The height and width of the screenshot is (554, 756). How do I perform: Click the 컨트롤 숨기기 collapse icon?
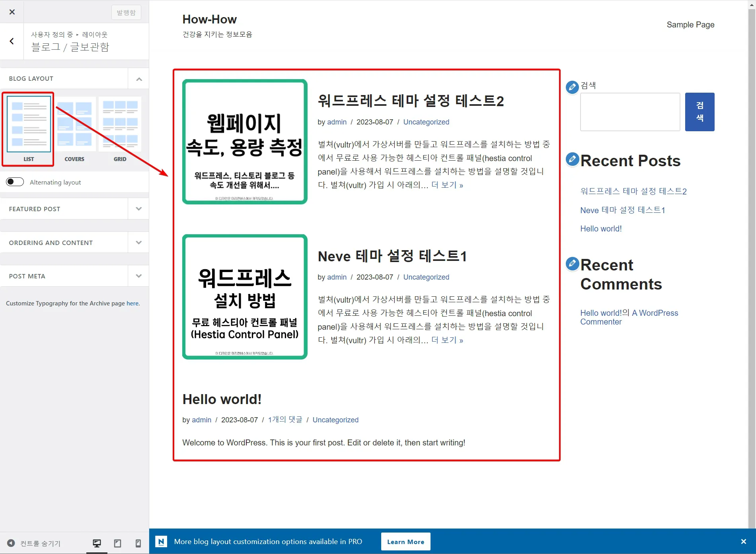[x=11, y=543]
